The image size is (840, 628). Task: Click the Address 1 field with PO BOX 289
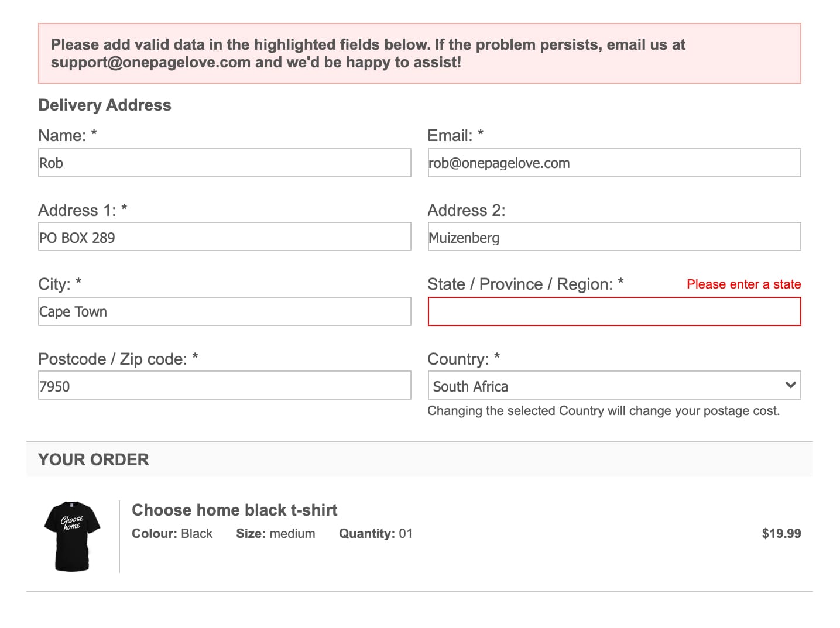click(x=224, y=237)
